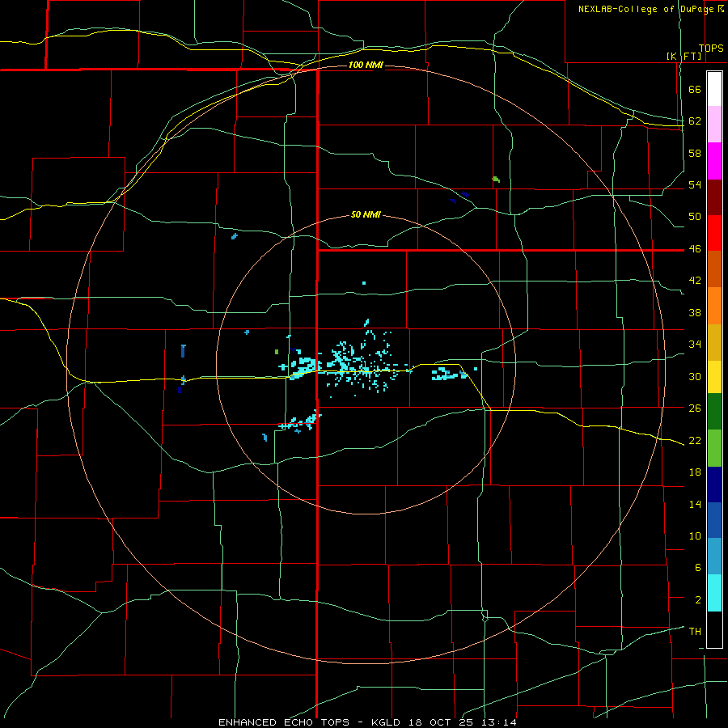This screenshot has width=728, height=728.
Task: Select the light pink legend swatch
Action: pyautogui.click(x=714, y=124)
